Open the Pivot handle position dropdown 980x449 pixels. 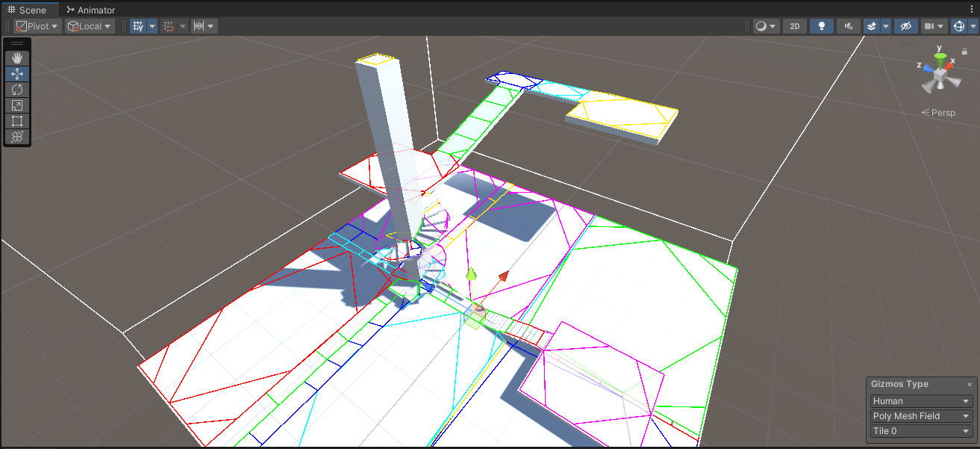37,26
